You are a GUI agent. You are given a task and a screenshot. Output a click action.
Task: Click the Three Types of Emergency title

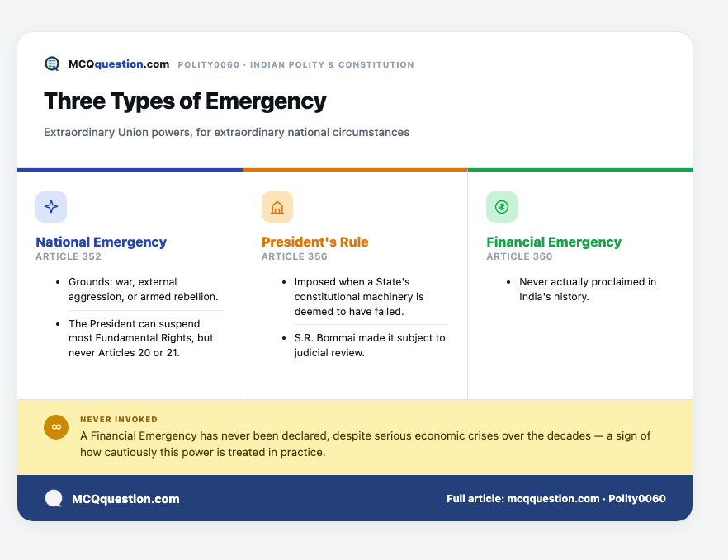pos(185,101)
